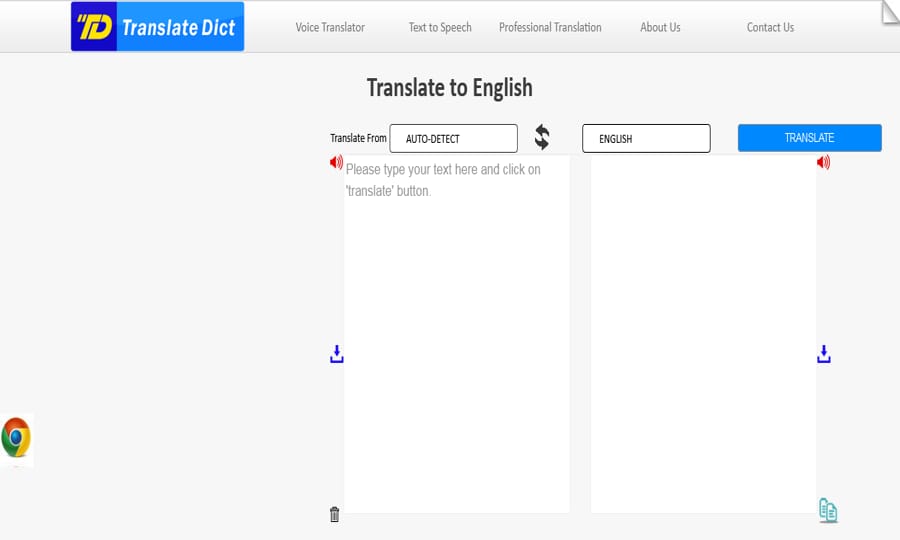This screenshot has height=540, width=900.
Task: Play audio of the translated text
Action: [x=823, y=162]
